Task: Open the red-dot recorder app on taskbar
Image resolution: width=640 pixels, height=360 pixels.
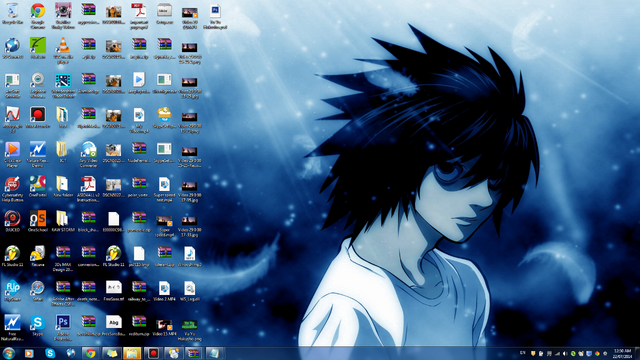Action: (153, 353)
